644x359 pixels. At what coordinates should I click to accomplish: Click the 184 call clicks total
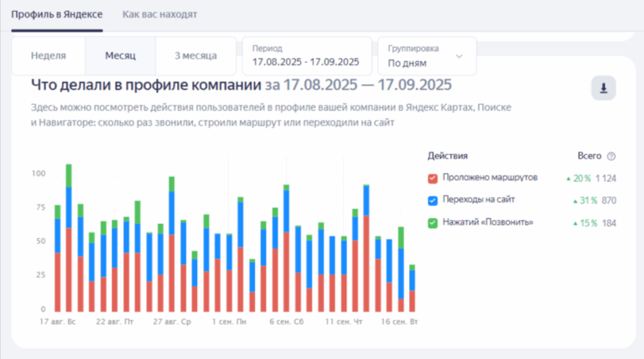point(609,223)
